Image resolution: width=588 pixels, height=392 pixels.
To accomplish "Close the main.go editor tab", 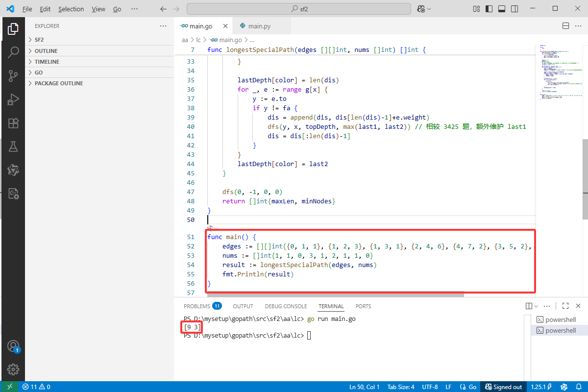I will pyautogui.click(x=225, y=26).
